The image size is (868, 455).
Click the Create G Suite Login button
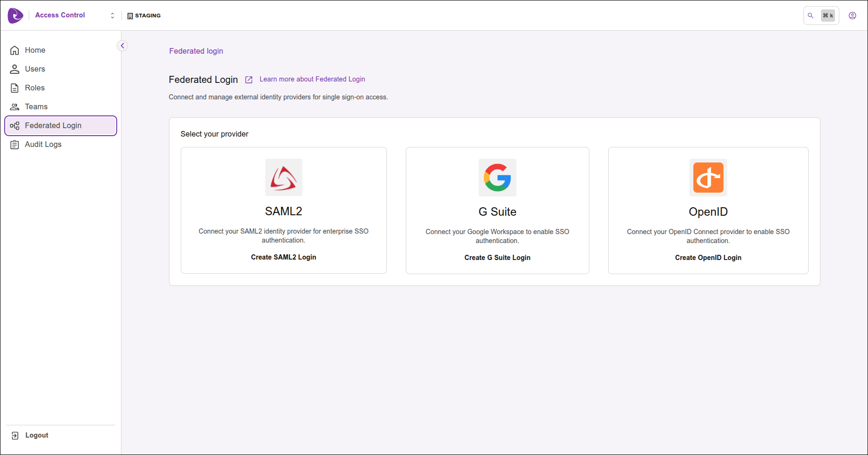pos(497,257)
